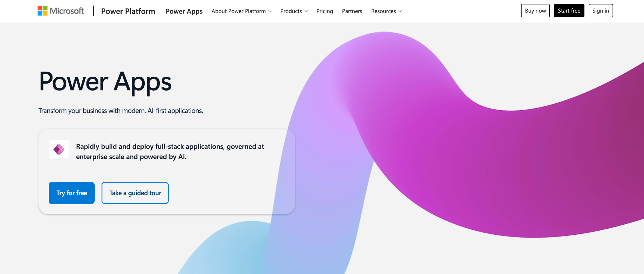Open the Power Platform home link
The height and width of the screenshot is (274, 644).
tap(128, 11)
